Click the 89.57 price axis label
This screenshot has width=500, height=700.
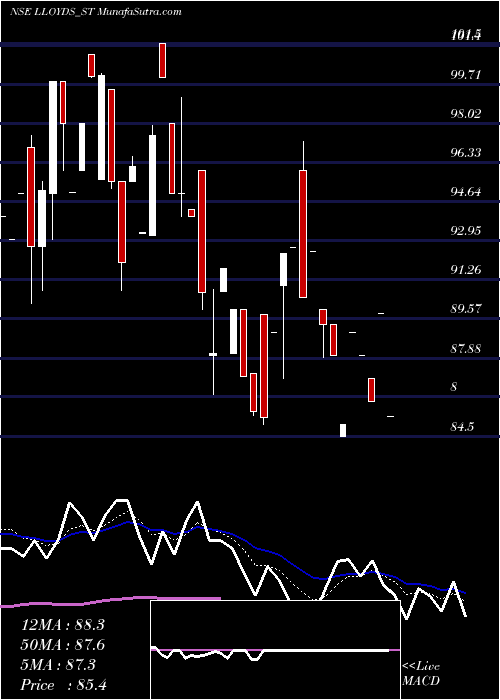466,308
